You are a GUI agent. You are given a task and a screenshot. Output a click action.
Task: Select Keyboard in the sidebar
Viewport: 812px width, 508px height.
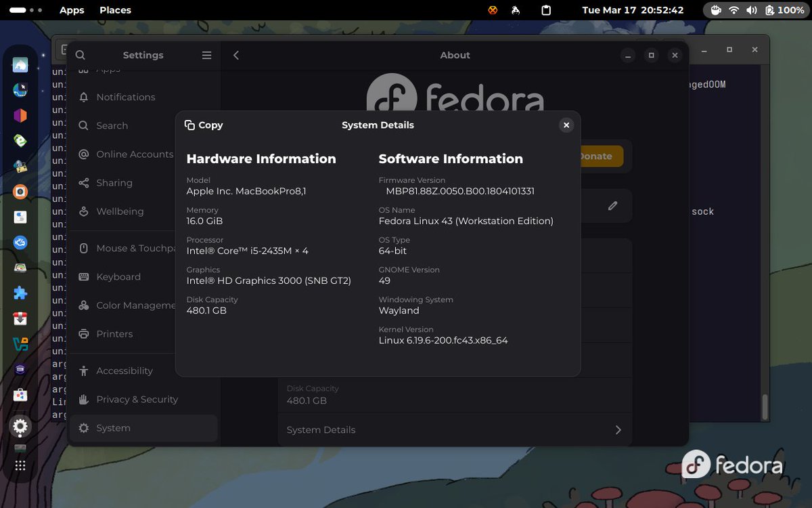(x=143, y=277)
